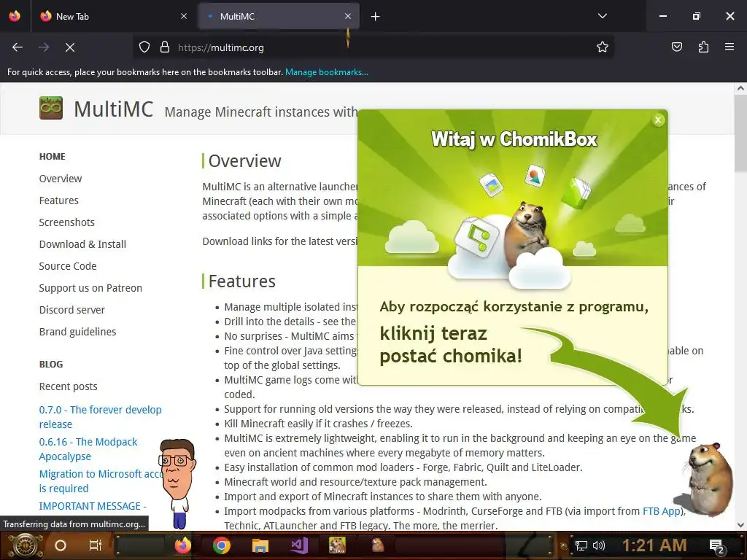
Task: Go back to the previous page
Action: tap(18, 47)
